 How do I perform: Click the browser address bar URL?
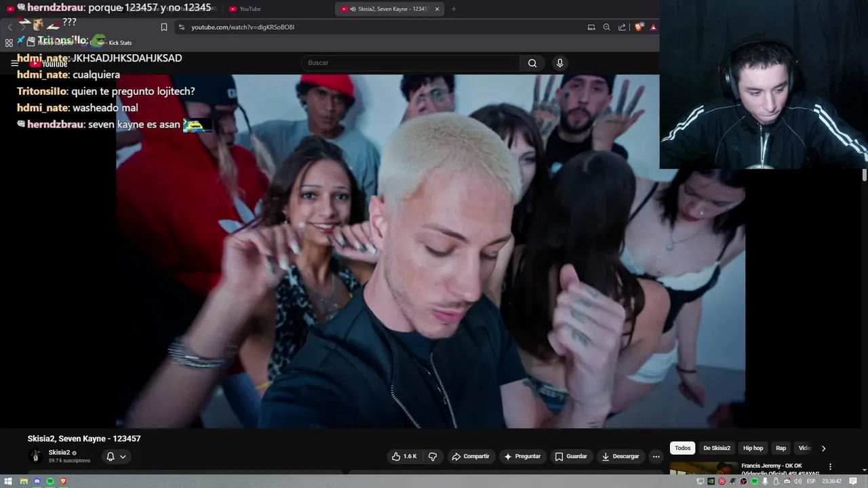pos(243,27)
